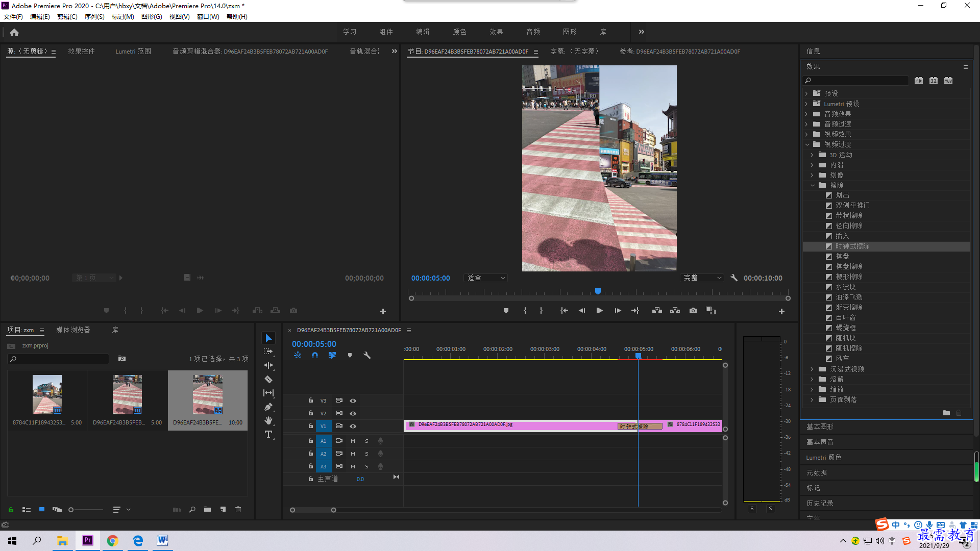
Task: Open the 文件(F) menu
Action: coord(13,17)
